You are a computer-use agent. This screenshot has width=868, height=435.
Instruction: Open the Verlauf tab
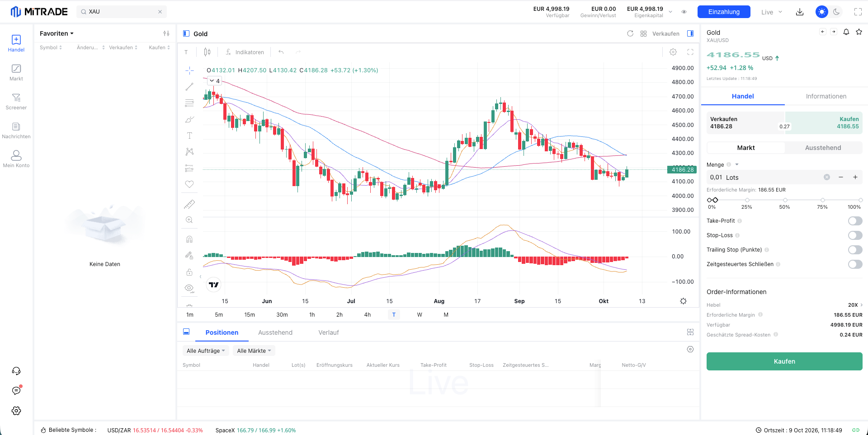tap(328, 332)
